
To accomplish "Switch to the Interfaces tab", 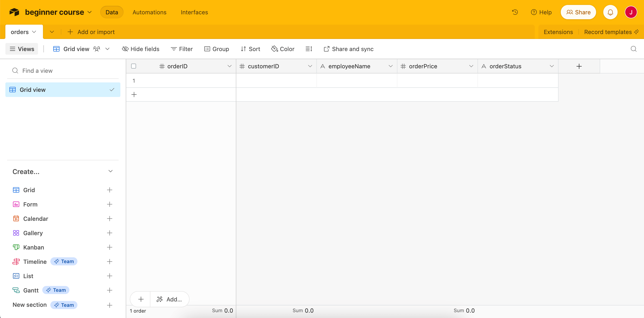I will 194,12.
